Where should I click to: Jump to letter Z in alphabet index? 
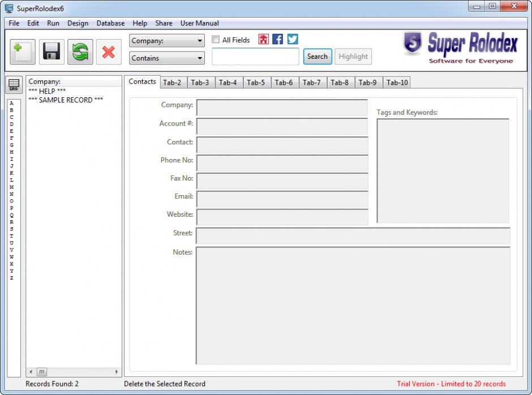tap(12, 278)
